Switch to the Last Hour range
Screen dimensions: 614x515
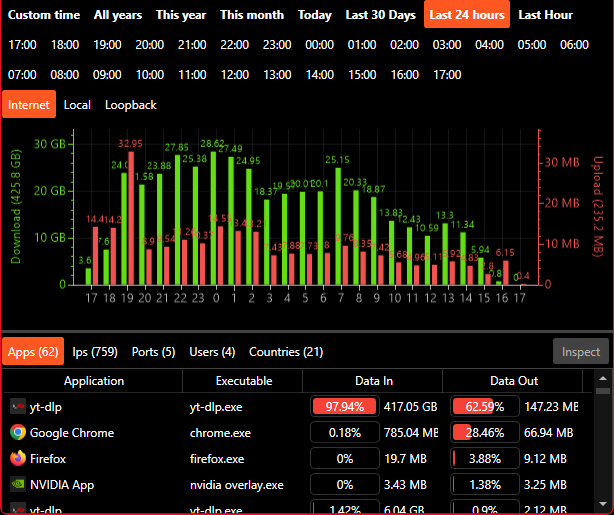click(x=545, y=15)
